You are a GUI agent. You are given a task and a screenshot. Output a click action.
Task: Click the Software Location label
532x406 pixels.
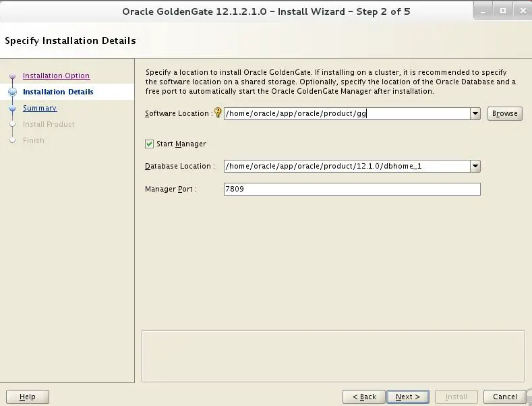[178, 113]
